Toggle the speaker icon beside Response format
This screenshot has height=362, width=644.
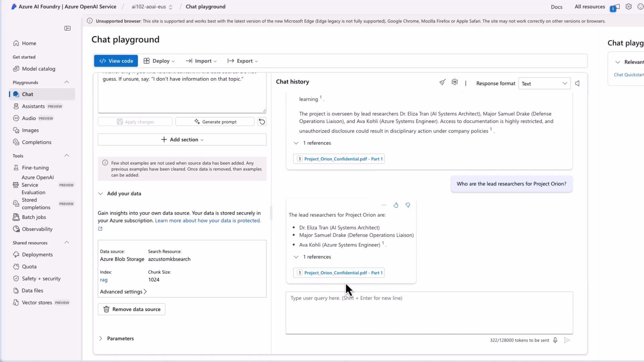[x=577, y=83]
